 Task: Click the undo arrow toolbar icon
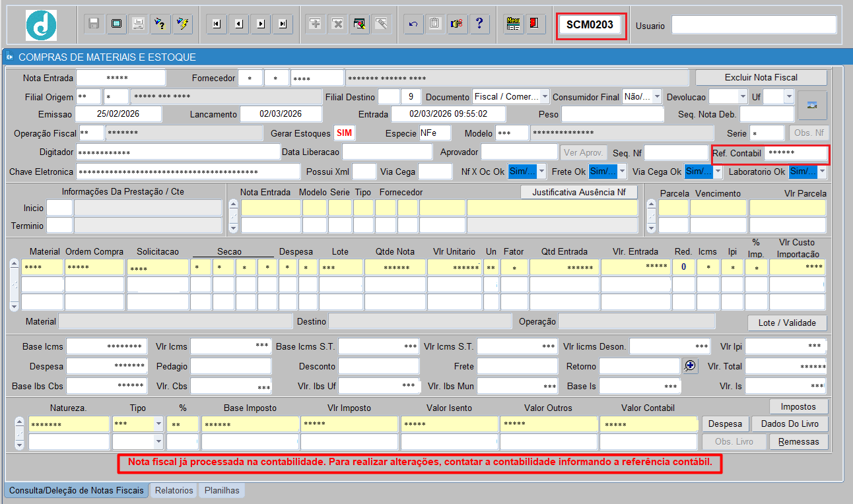point(413,24)
